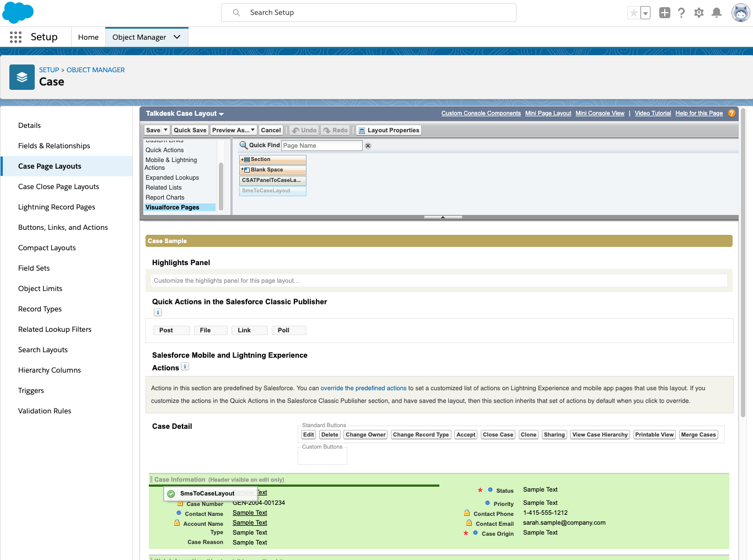Click the lock icon next to Account Name

tap(177, 523)
